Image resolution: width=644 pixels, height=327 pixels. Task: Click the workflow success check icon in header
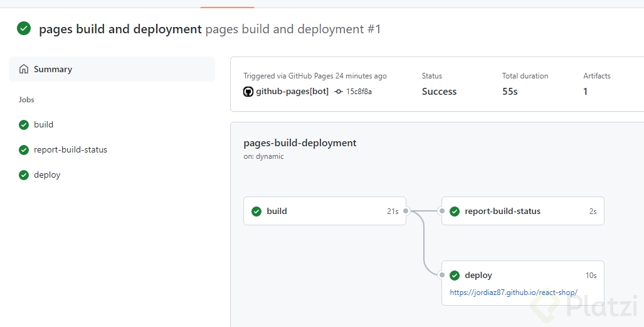(x=24, y=28)
